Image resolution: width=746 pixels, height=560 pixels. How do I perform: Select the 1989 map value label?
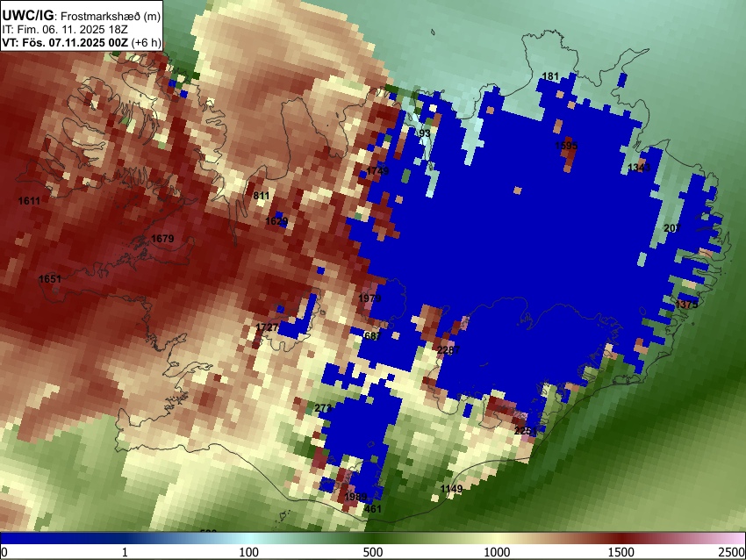355,497
